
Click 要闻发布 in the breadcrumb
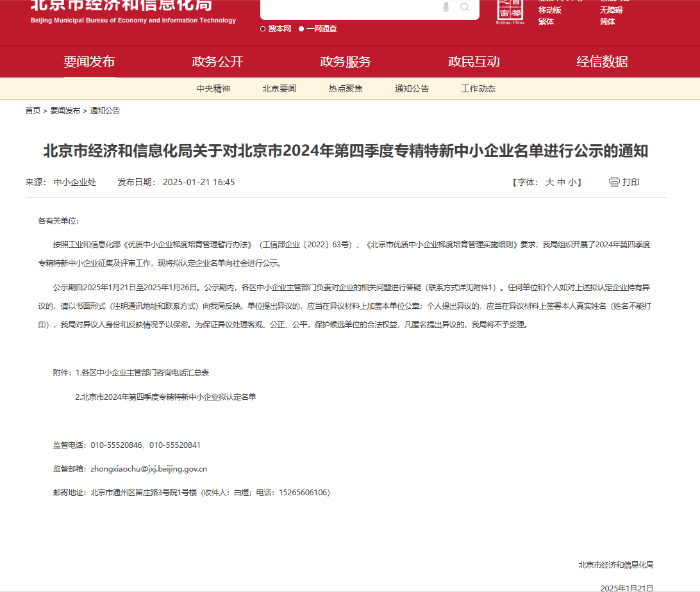[x=65, y=111]
